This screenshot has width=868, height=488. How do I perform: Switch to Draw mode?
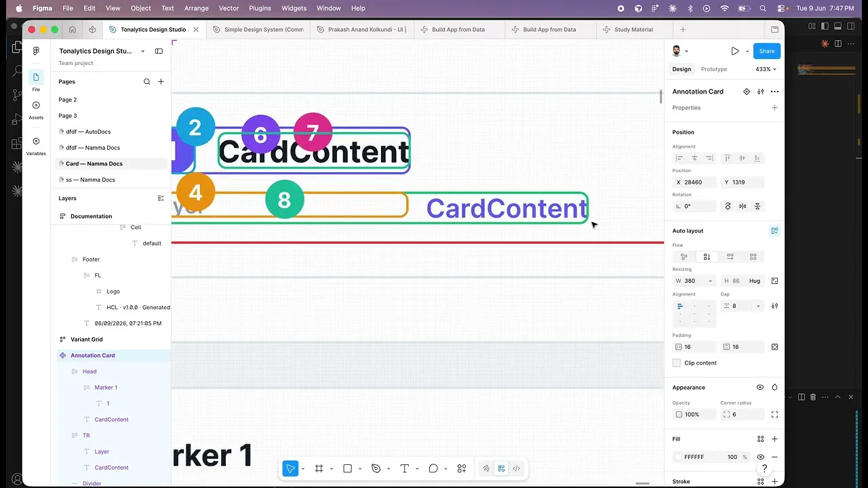point(486,468)
